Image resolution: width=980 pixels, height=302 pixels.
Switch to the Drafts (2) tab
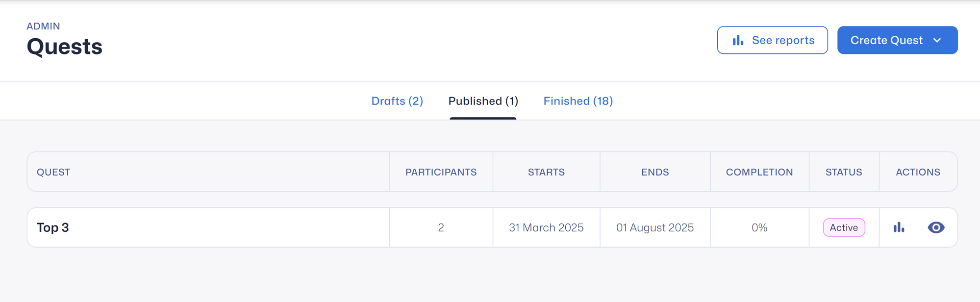click(397, 101)
